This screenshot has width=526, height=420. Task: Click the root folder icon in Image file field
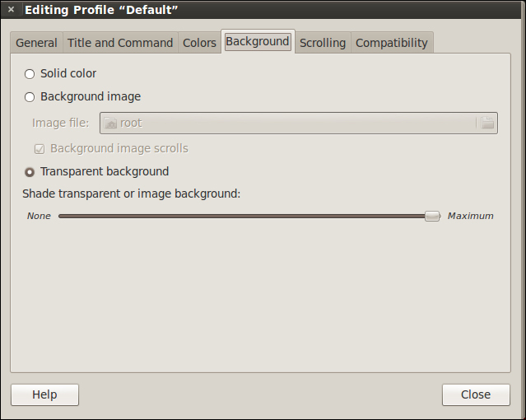pyautogui.click(x=110, y=124)
